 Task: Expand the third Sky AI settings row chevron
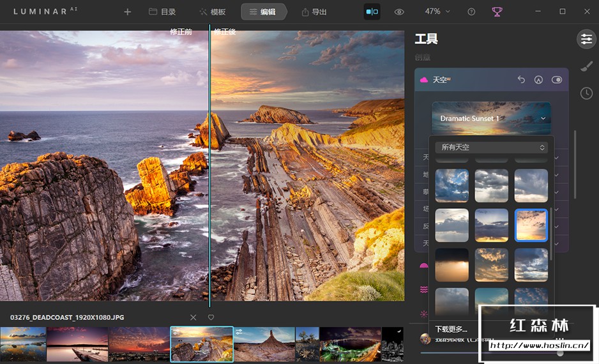[557, 192]
